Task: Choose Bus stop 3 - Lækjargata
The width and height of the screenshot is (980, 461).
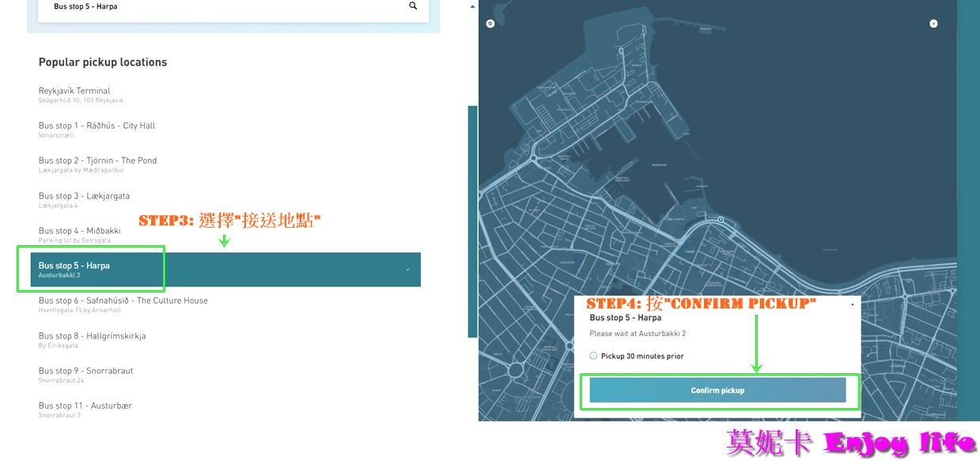Action: pyautogui.click(x=84, y=196)
